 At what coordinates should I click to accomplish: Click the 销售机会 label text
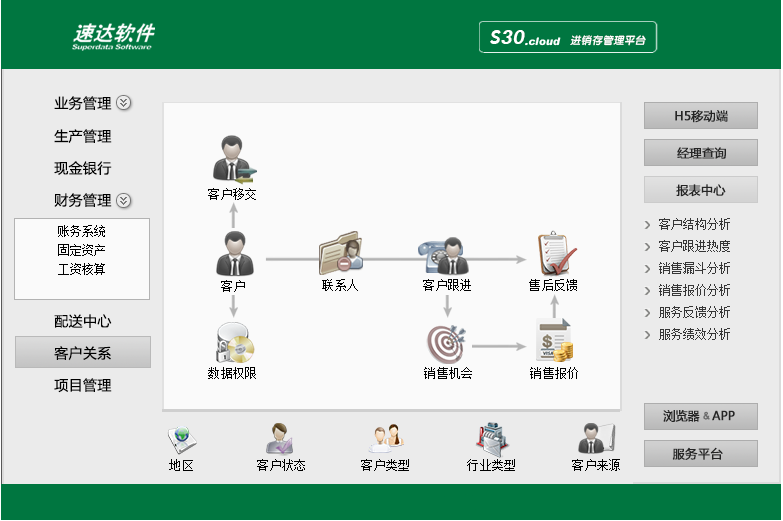(448, 373)
